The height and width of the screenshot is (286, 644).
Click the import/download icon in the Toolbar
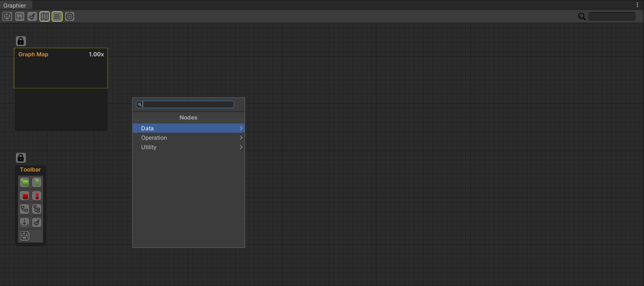24,222
